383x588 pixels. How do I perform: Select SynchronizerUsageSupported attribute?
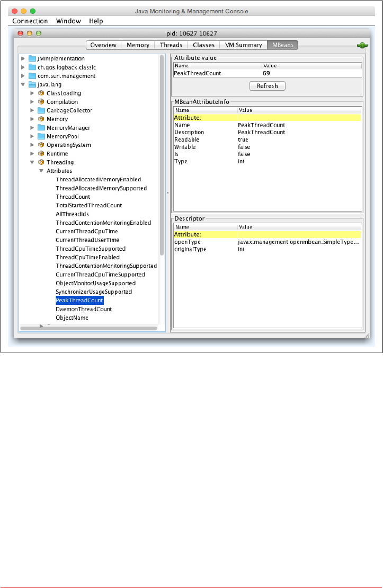click(94, 292)
